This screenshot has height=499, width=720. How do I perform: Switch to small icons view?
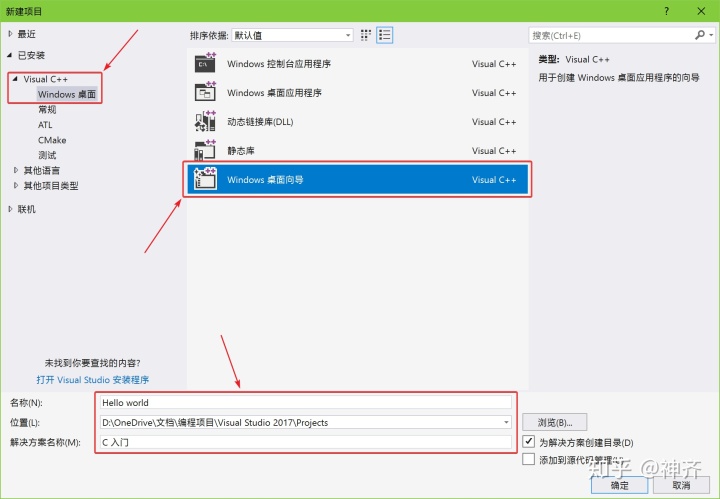point(366,35)
